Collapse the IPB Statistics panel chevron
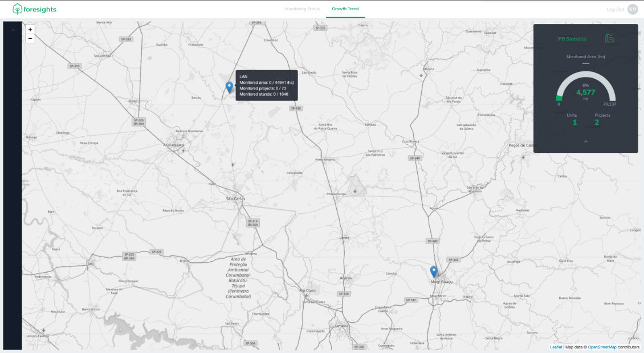The image size is (644, 353). pyautogui.click(x=586, y=141)
